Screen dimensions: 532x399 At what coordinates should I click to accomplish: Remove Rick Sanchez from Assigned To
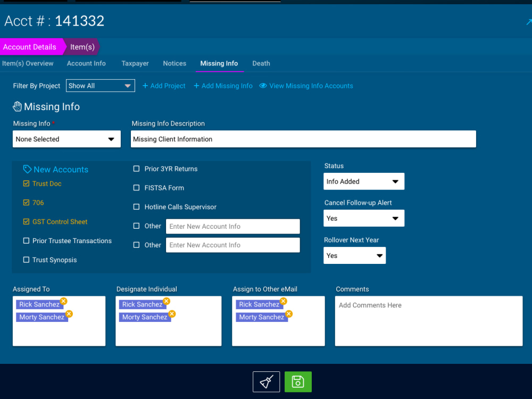63,301
